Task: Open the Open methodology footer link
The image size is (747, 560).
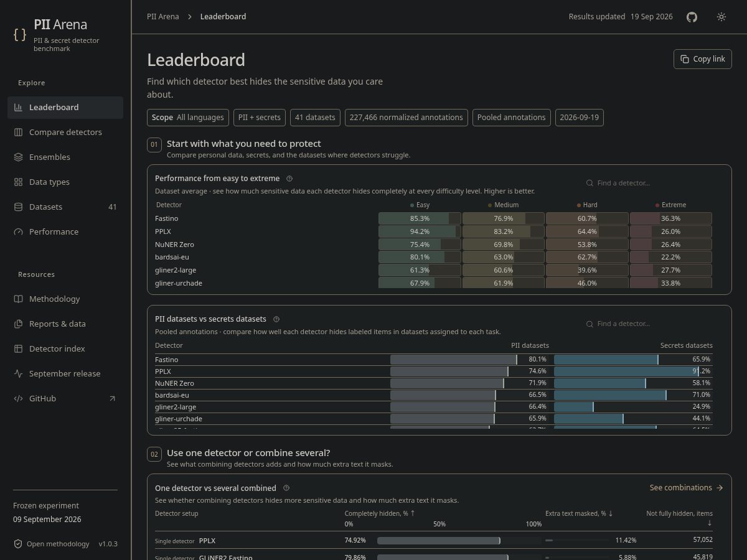Action: pos(51,544)
